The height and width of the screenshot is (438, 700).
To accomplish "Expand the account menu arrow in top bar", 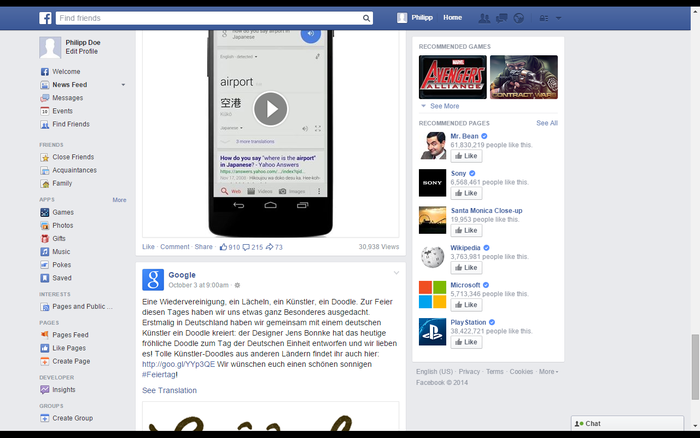I will point(558,18).
